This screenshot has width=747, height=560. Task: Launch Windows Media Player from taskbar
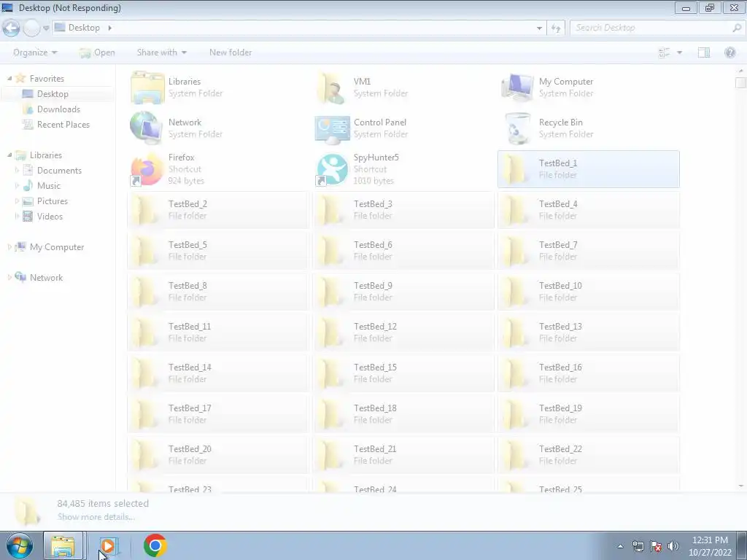109,545
